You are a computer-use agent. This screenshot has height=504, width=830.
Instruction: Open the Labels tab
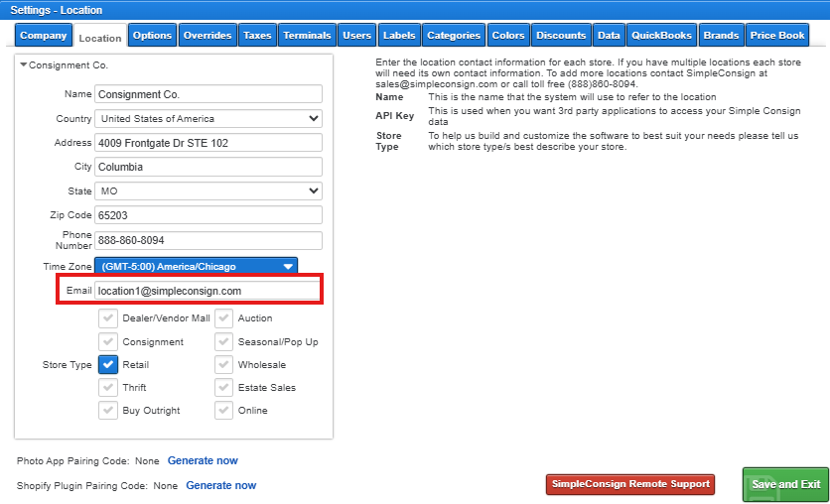399,36
